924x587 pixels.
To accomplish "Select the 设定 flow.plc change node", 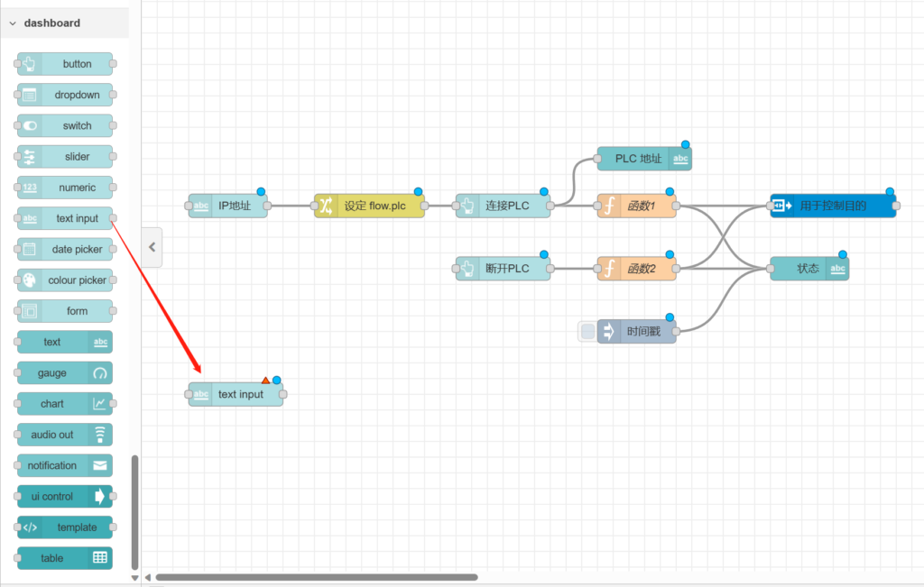I will click(370, 206).
